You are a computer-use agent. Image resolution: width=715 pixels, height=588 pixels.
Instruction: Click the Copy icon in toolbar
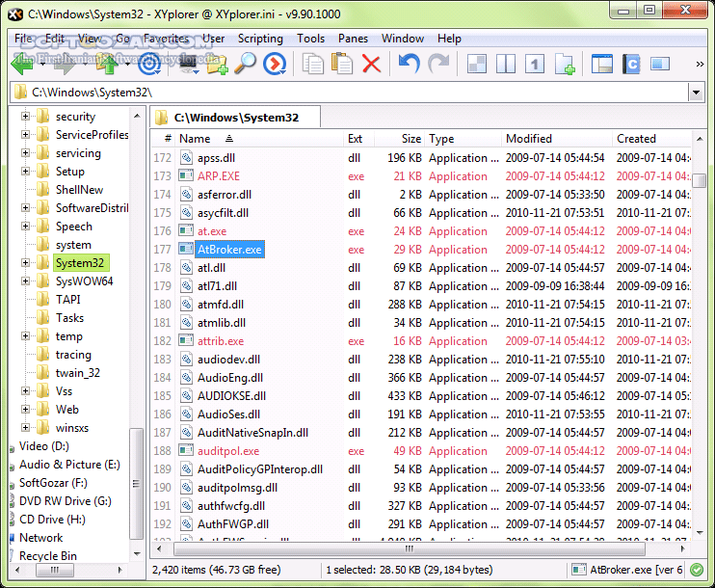pos(313,65)
